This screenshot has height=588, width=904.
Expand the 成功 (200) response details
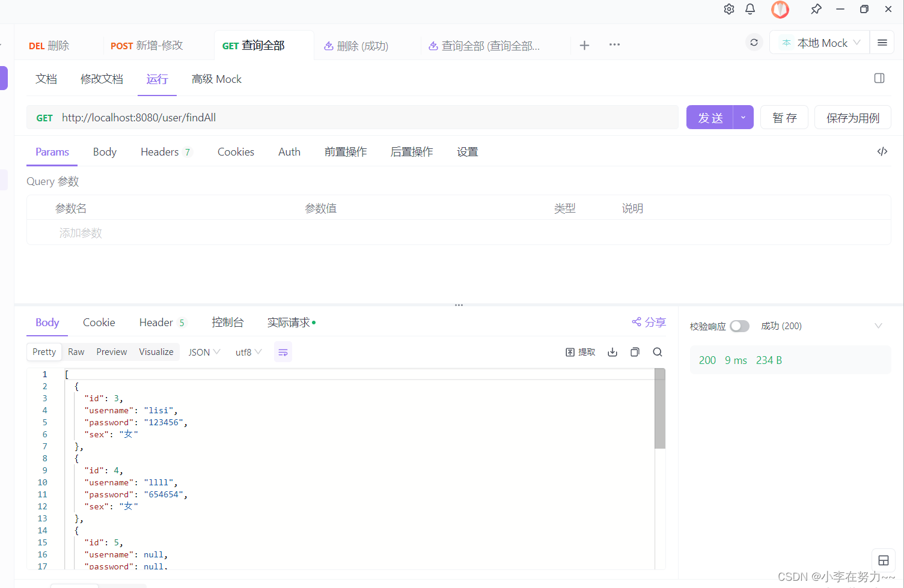pos(879,326)
